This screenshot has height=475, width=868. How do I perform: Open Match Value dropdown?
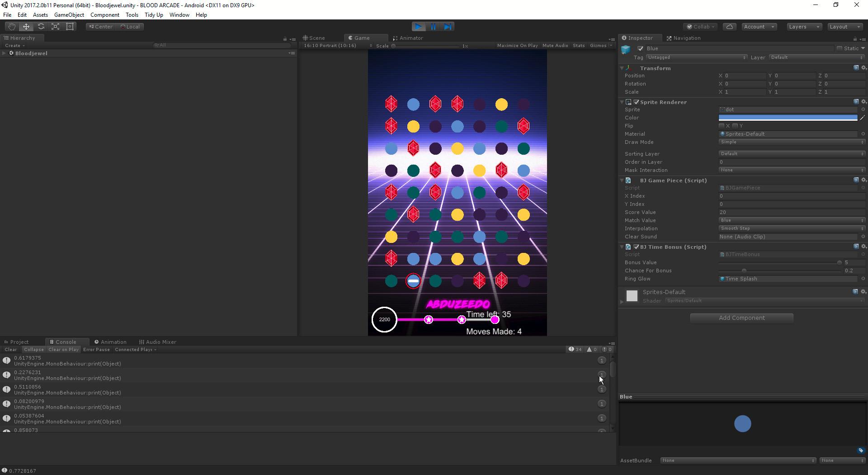pyautogui.click(x=792, y=220)
